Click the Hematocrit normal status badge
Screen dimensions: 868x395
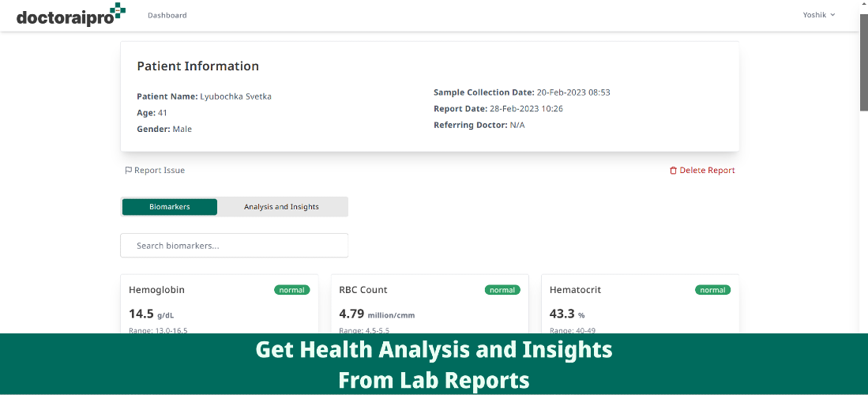tap(713, 290)
